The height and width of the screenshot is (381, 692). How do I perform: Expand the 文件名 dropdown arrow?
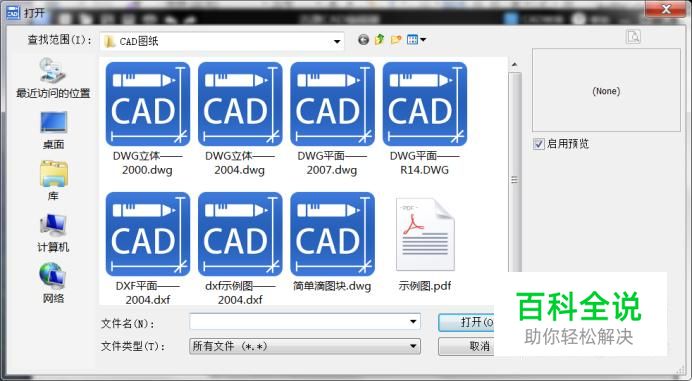(413, 321)
